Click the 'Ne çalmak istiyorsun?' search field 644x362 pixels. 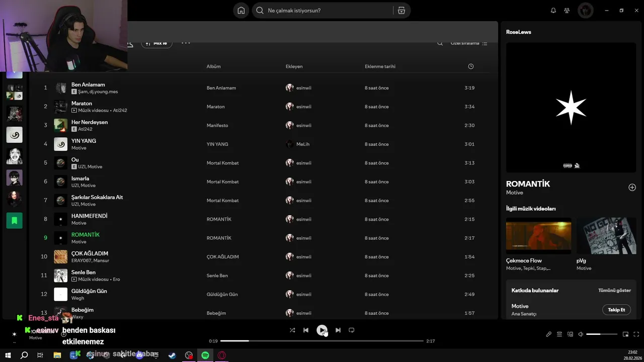click(322, 11)
